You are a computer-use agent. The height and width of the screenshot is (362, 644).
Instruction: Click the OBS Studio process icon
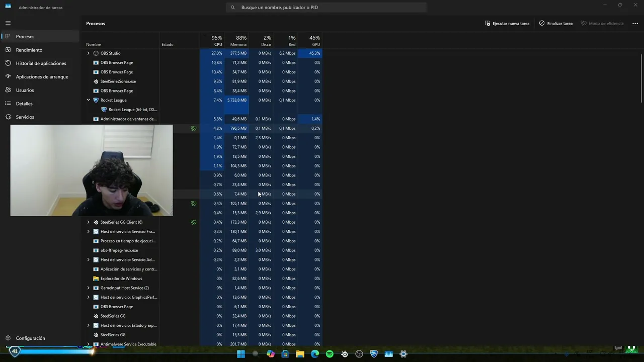[x=96, y=53]
